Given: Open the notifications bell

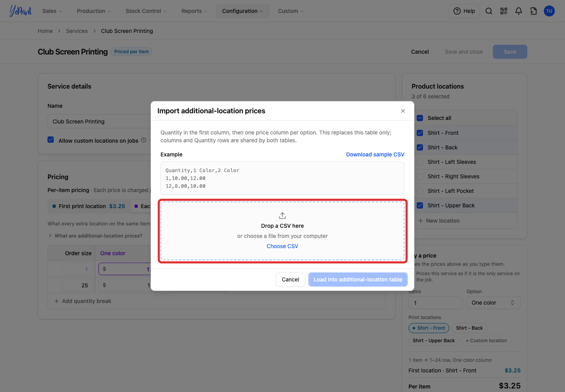Looking at the screenshot, I should [x=519, y=11].
